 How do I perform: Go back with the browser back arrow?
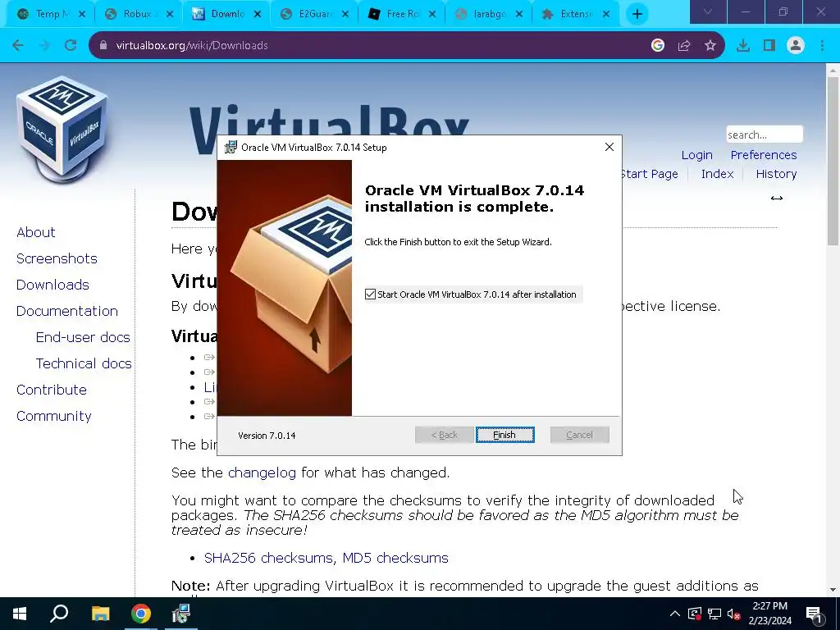(x=18, y=46)
